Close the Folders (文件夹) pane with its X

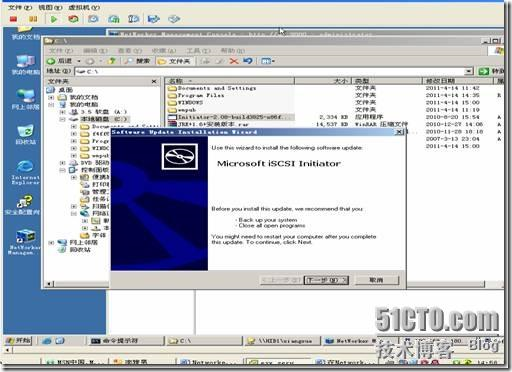154,81
